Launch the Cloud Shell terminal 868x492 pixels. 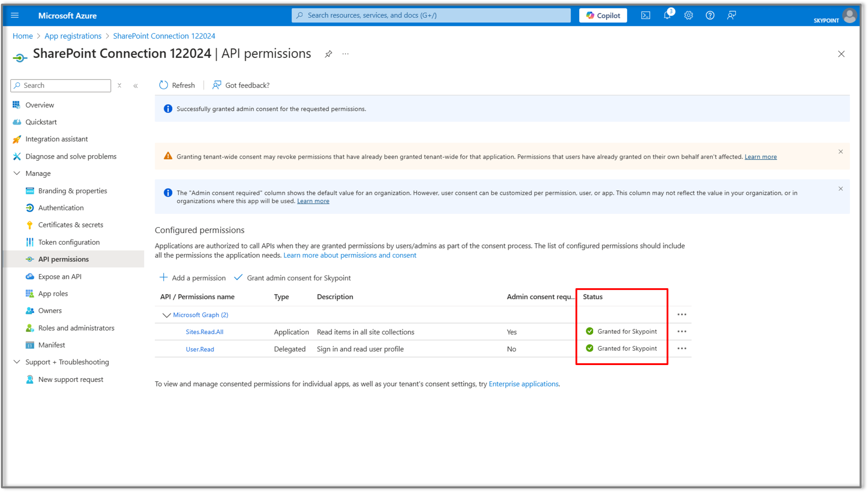(x=645, y=15)
